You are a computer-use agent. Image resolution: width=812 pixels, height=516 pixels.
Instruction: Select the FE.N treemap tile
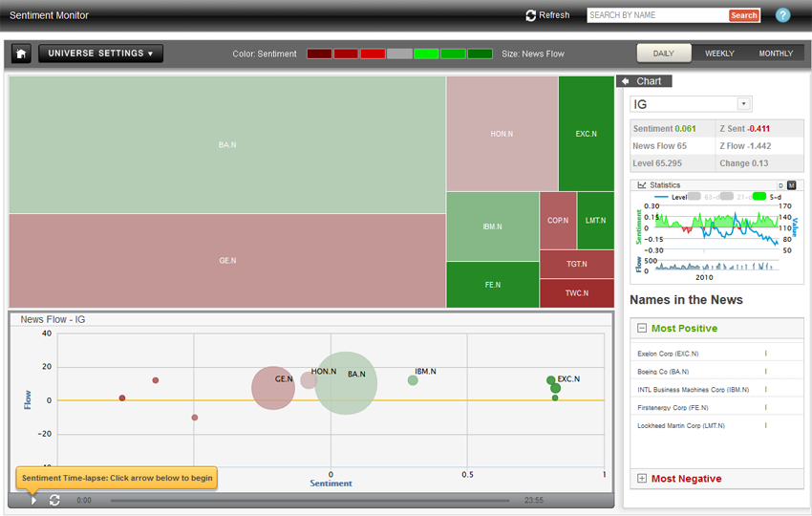pos(493,285)
